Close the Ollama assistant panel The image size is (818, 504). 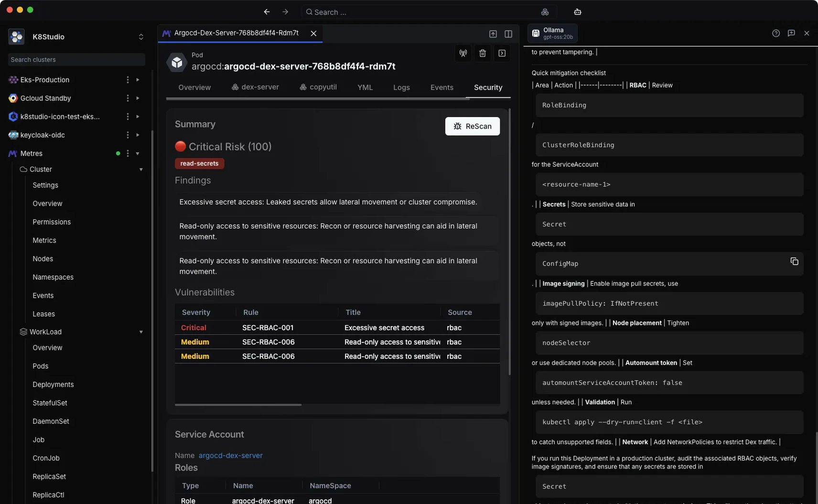(x=807, y=33)
